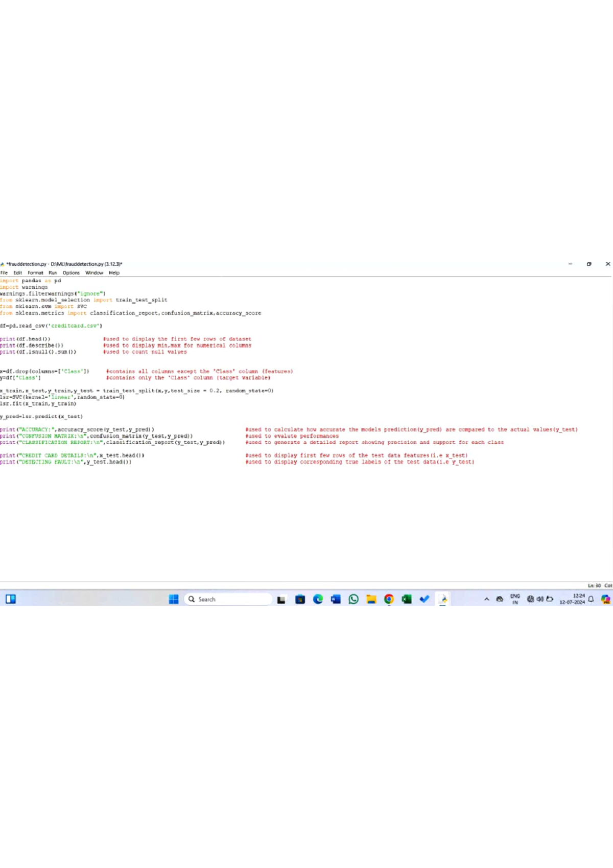Open Microsoft Word from taskbar
The height and width of the screenshot is (868, 613).
(336, 599)
